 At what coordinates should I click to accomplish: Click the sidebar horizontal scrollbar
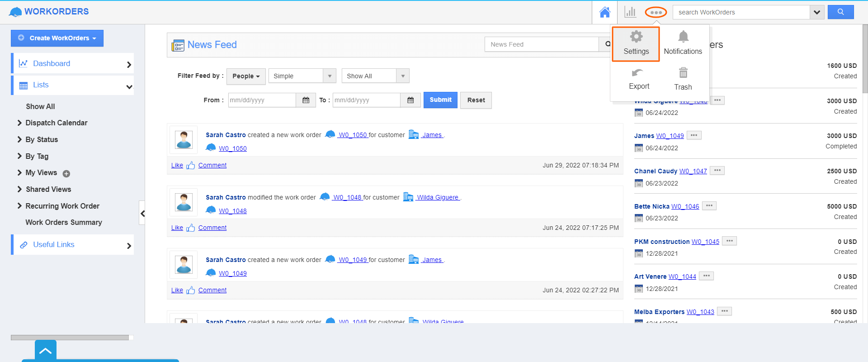(70, 338)
